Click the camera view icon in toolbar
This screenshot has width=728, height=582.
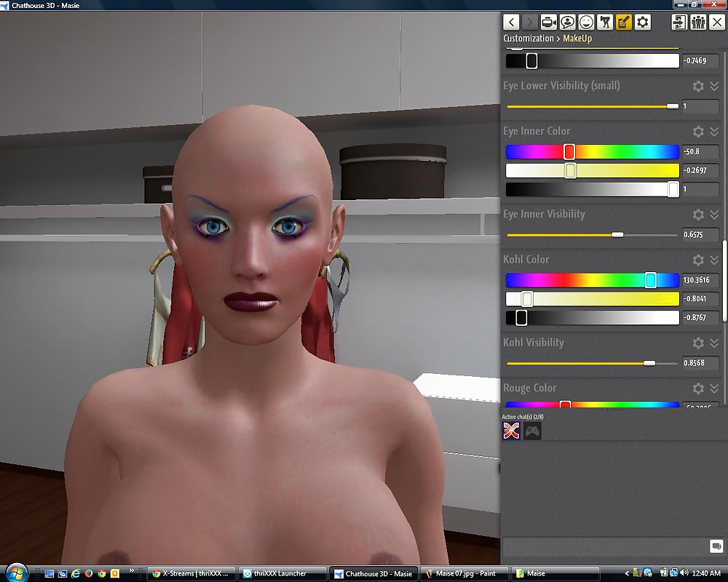coord(548,23)
